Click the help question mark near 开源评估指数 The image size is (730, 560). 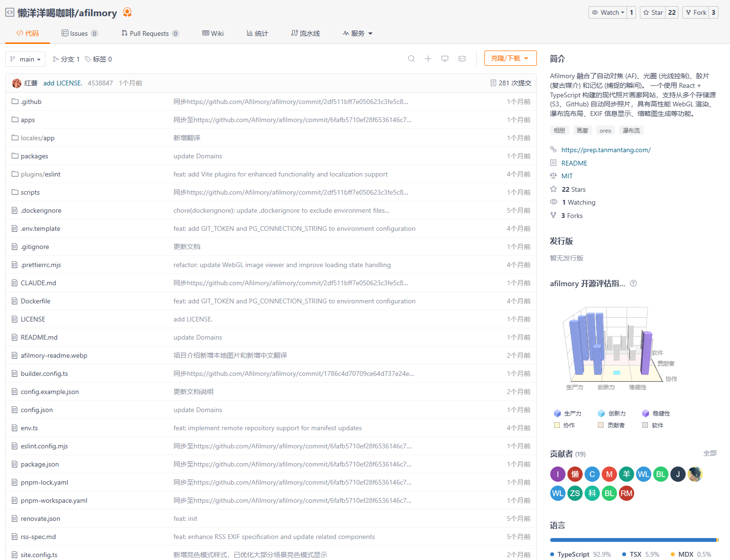coord(633,283)
